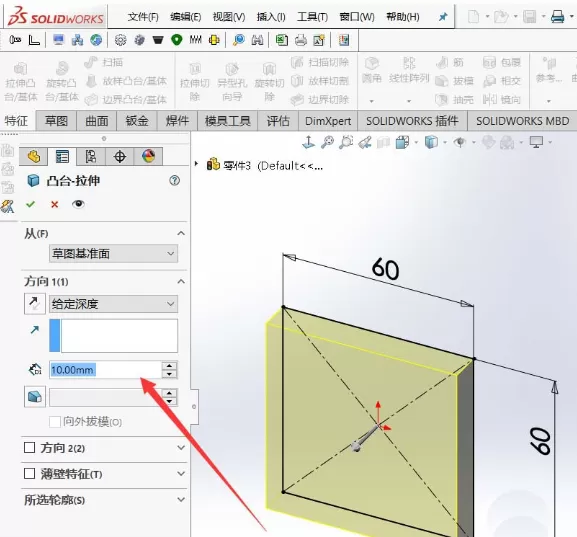This screenshot has height=537, width=577.
Task: Click the 10.00mm depth input field
Action: 105,370
